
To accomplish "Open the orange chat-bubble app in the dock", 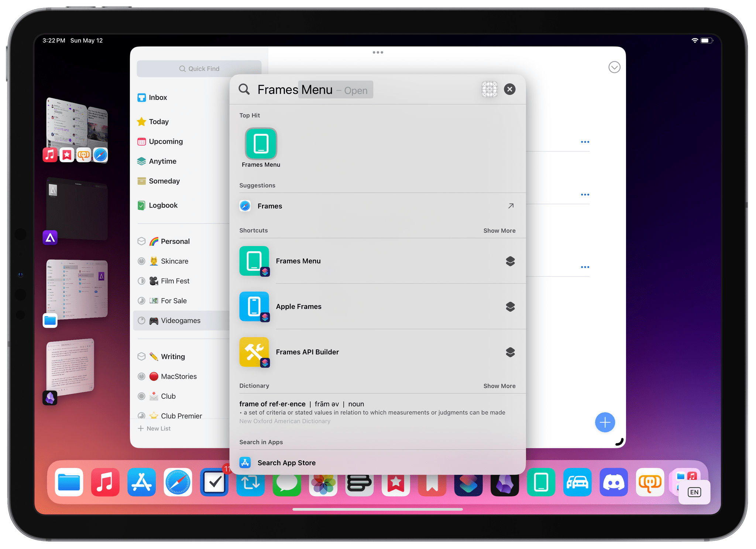I will pos(650,482).
